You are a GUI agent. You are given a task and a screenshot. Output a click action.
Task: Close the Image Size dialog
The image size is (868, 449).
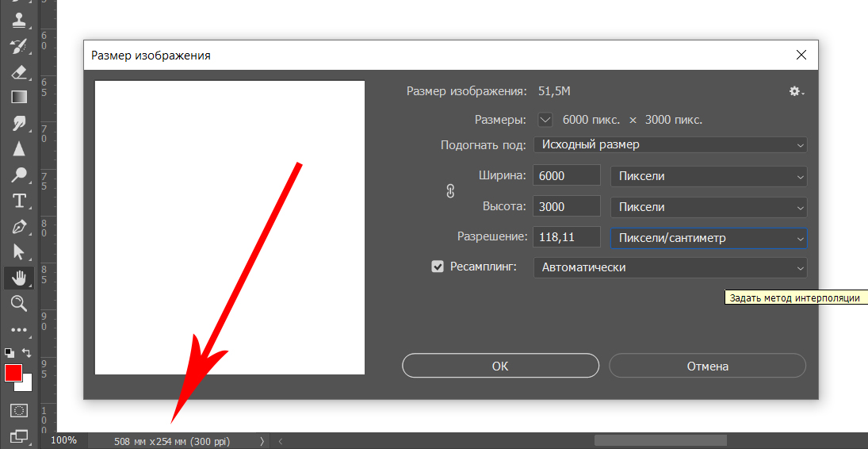point(801,55)
